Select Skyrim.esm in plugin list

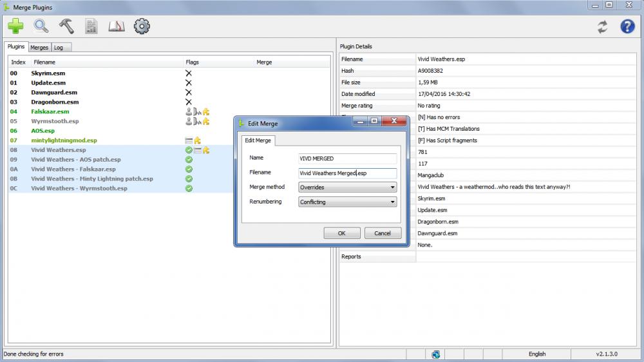point(48,73)
